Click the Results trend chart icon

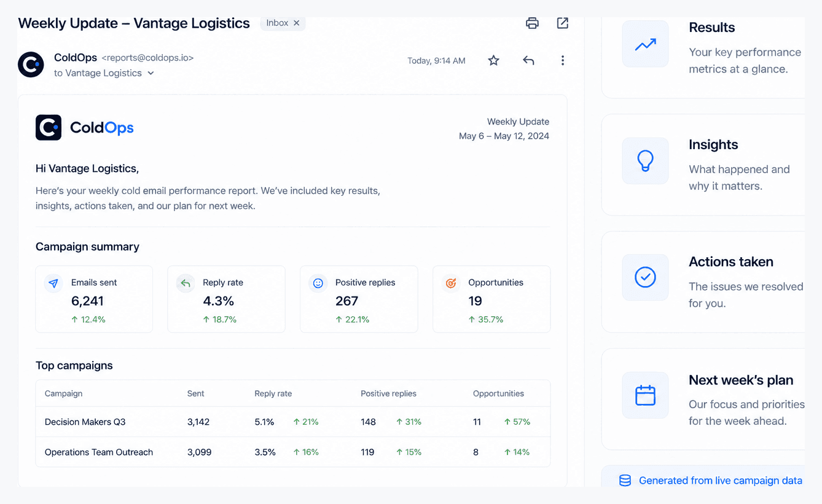[645, 44]
